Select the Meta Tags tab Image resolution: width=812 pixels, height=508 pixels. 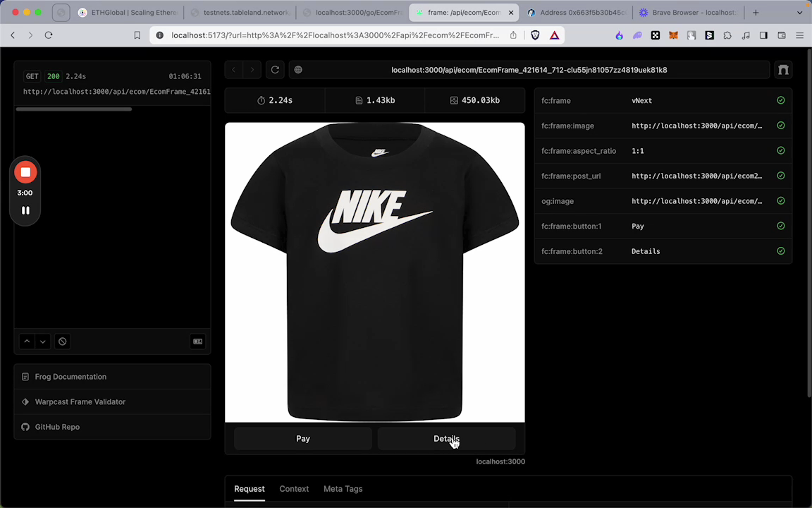[x=343, y=489]
